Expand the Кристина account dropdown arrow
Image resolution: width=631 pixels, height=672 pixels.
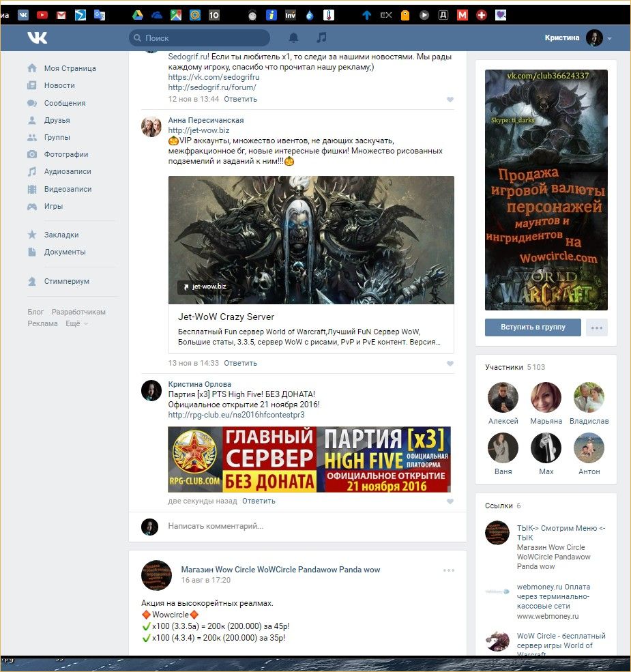[x=610, y=38]
